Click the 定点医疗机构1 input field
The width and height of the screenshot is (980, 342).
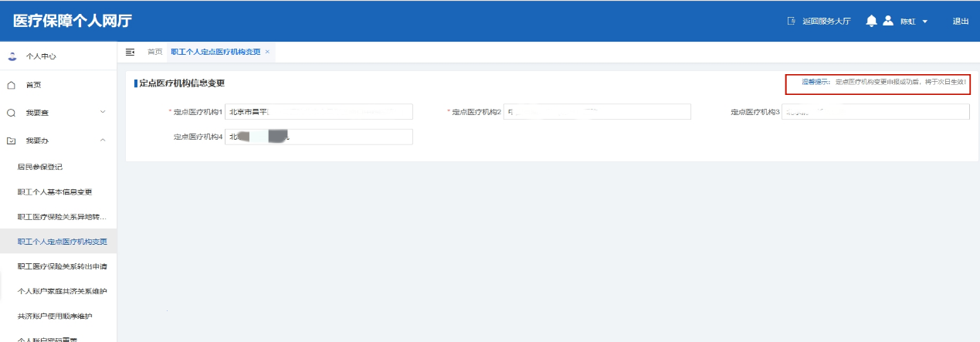pos(318,112)
